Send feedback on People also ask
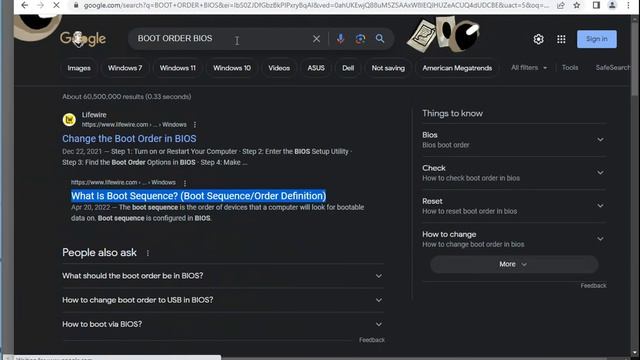The height and width of the screenshot is (360, 640). click(371, 340)
